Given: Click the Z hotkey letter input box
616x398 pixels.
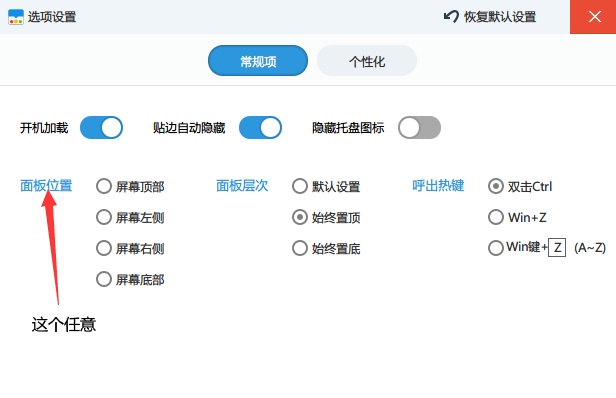Looking at the screenshot, I should 557,248.
